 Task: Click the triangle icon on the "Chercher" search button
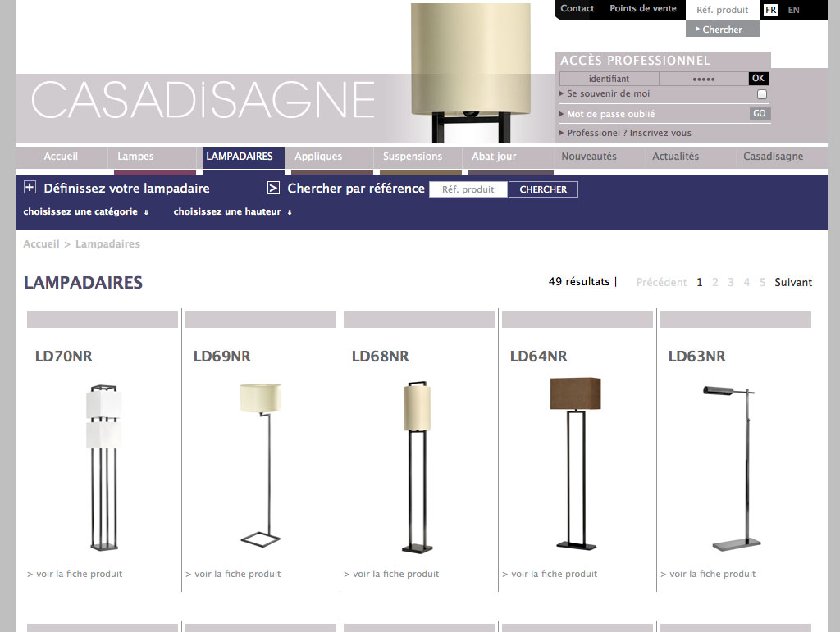696,29
